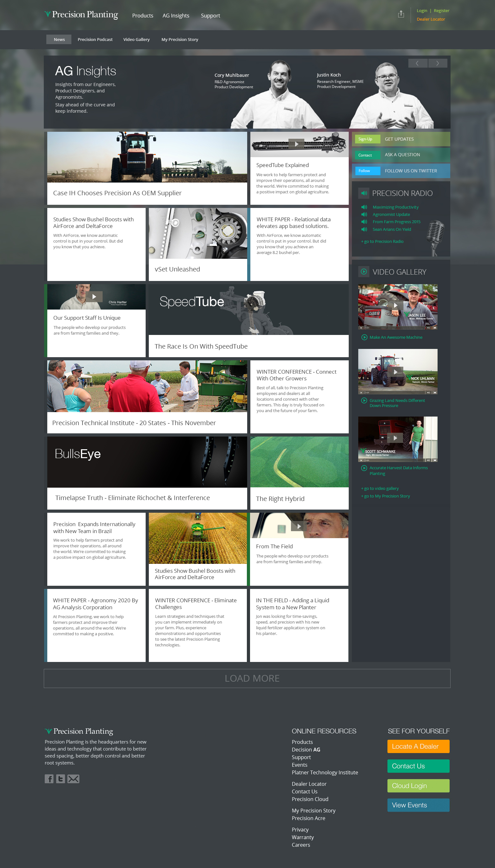This screenshot has height=868, width=495.
Task: Click the email envelope icon in the footer
Action: 73,778
